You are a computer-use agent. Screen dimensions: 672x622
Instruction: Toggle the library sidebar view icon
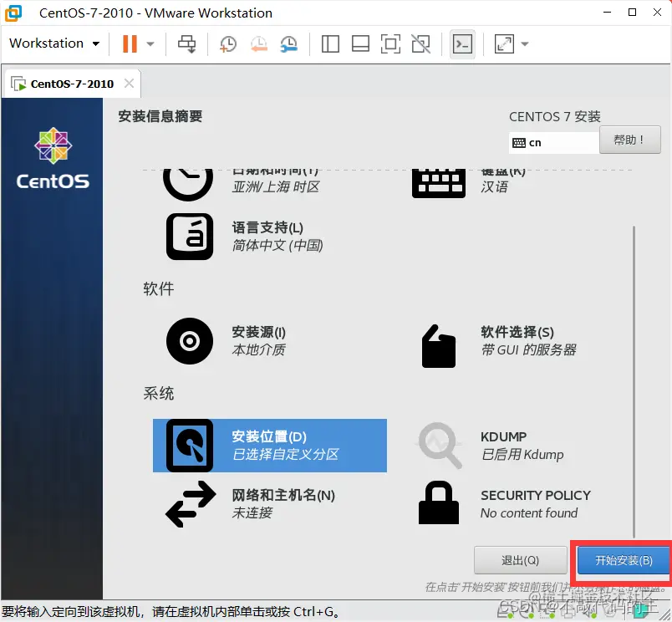coord(330,43)
